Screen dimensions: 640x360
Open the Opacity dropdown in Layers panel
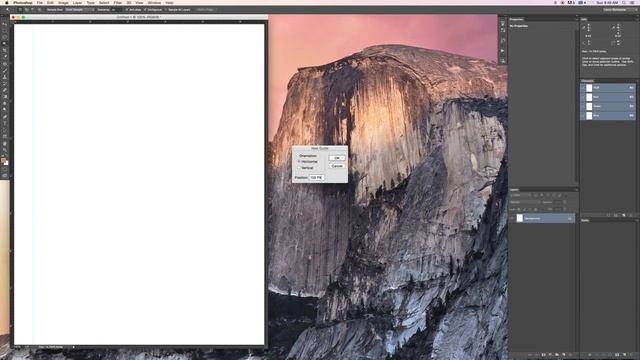coord(564,202)
